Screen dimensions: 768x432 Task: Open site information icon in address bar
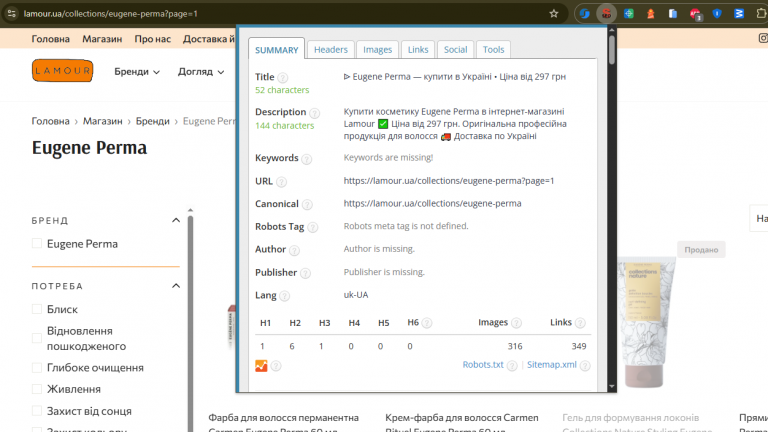12,14
